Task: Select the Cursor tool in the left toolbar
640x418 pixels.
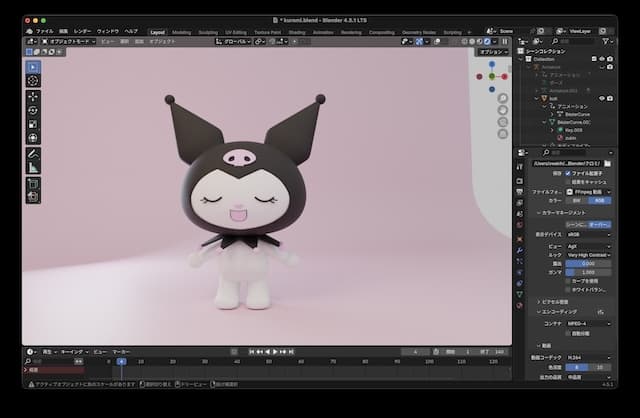Action: coord(33,80)
